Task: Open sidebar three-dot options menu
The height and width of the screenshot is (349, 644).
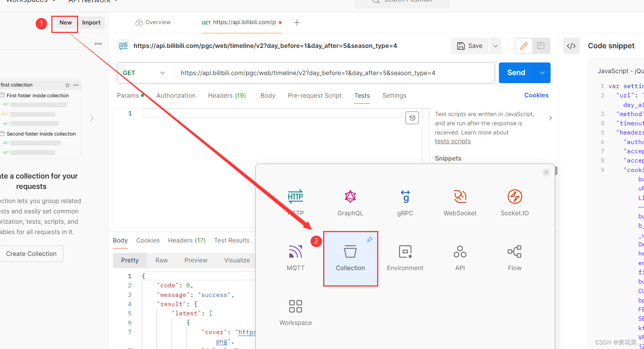Action: point(98,44)
